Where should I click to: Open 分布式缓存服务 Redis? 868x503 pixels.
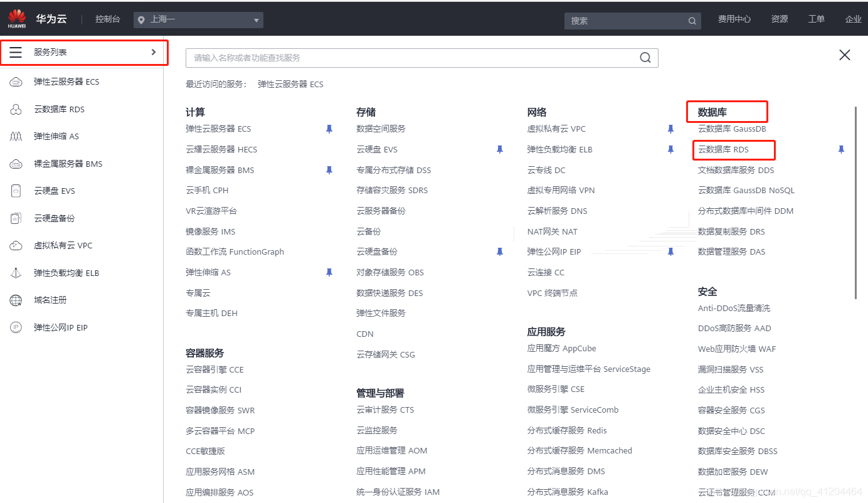click(567, 430)
